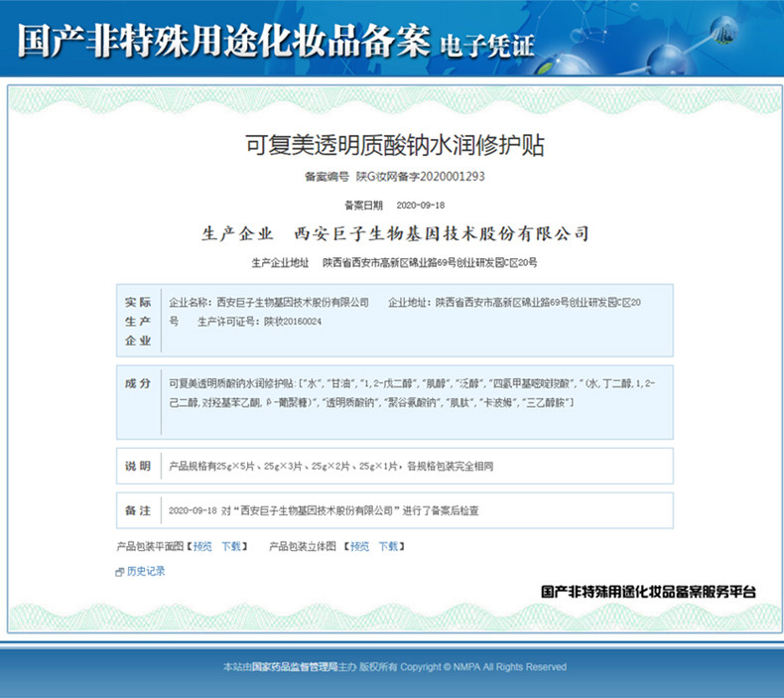Click the 成分 section label
Screen dimensions: 784x698
click(x=138, y=383)
